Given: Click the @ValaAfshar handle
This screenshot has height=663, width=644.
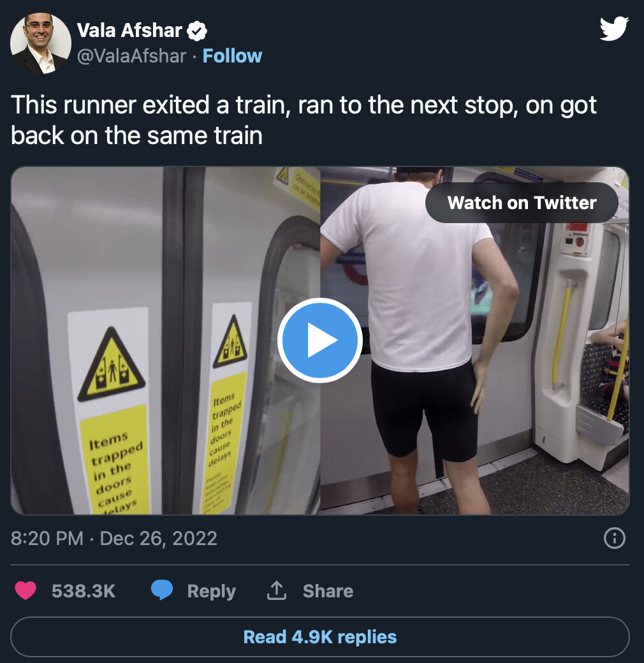Looking at the screenshot, I should tap(131, 56).
